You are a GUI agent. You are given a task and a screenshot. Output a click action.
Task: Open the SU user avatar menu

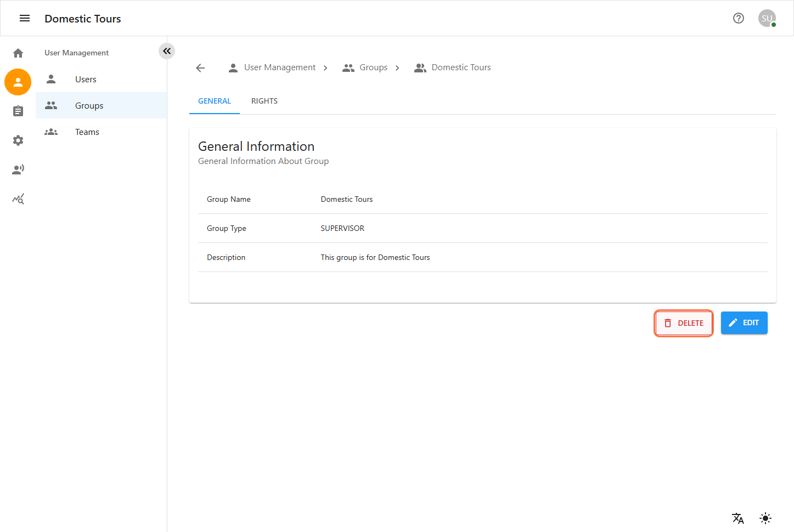click(x=767, y=19)
